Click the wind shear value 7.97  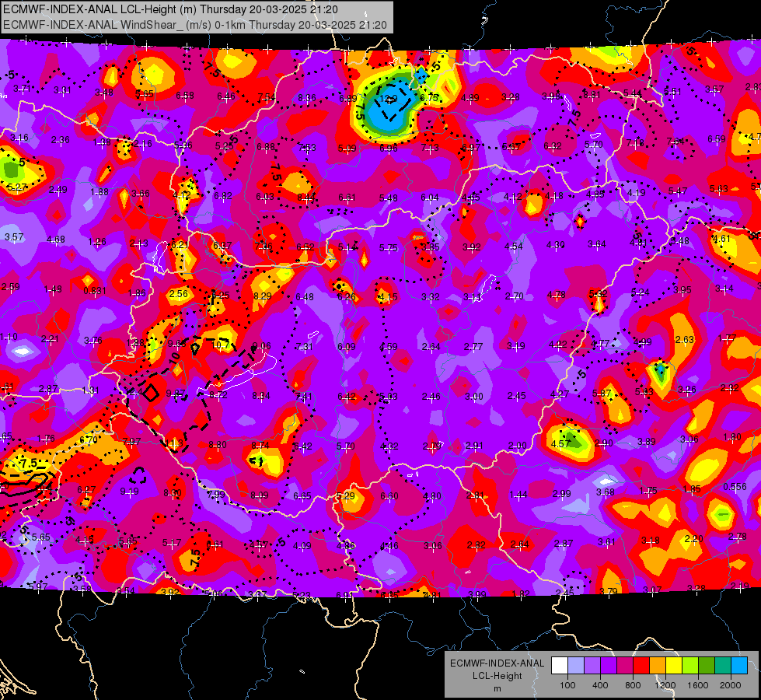coord(131,442)
